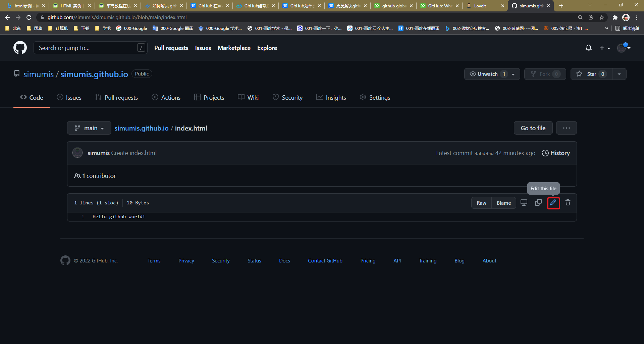Open browser extensions puzzle icon
This screenshot has height=344, width=644.
(615, 17)
